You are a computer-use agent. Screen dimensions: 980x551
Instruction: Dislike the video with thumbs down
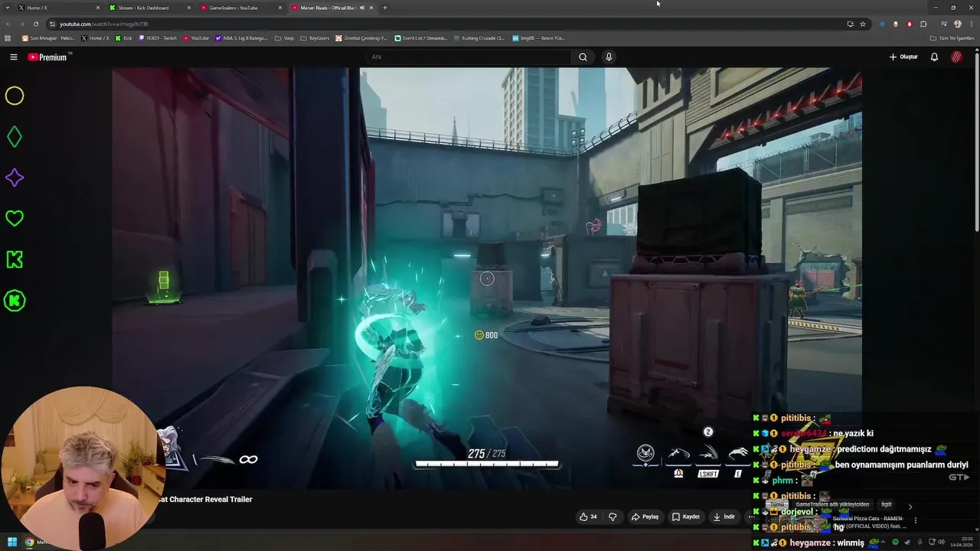(x=612, y=517)
